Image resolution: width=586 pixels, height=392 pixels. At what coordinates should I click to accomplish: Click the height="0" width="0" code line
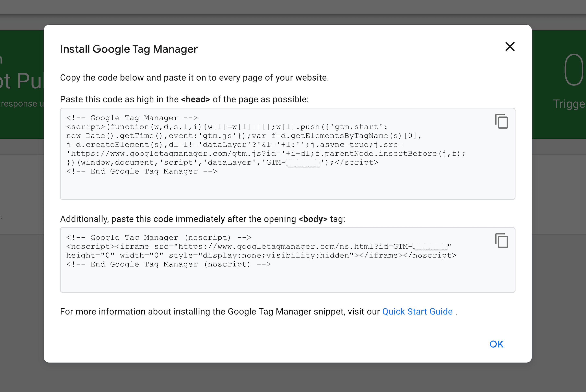pyautogui.click(x=261, y=255)
